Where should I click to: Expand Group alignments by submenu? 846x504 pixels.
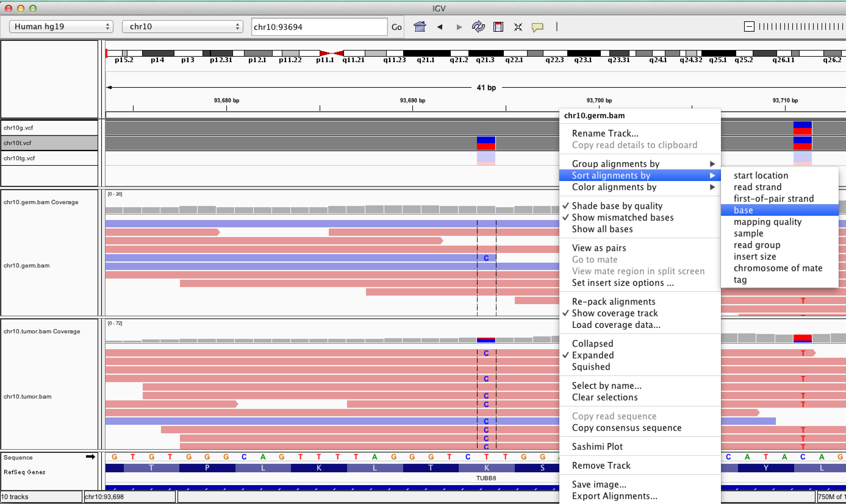640,164
